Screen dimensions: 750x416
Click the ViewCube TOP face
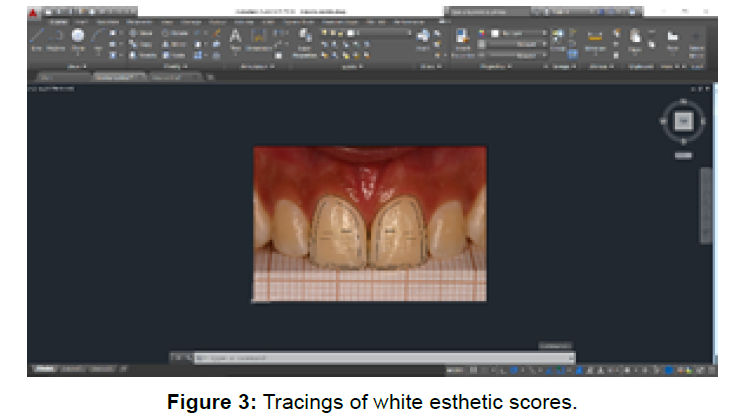684,121
